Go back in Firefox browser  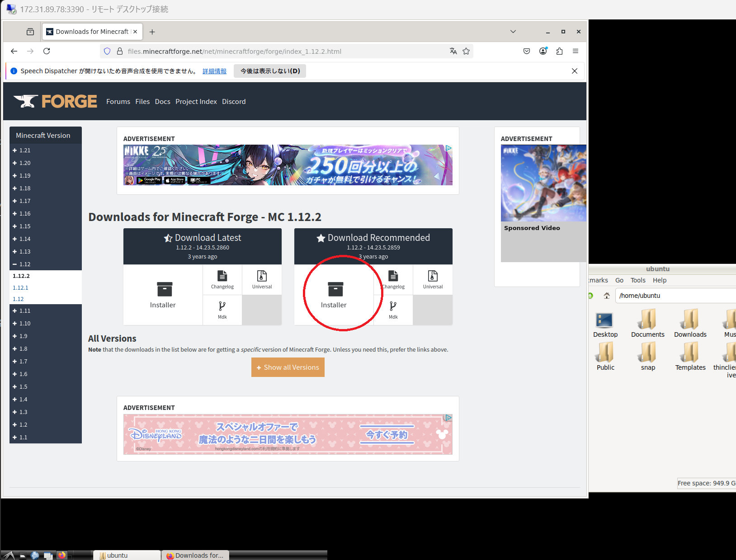coord(14,51)
